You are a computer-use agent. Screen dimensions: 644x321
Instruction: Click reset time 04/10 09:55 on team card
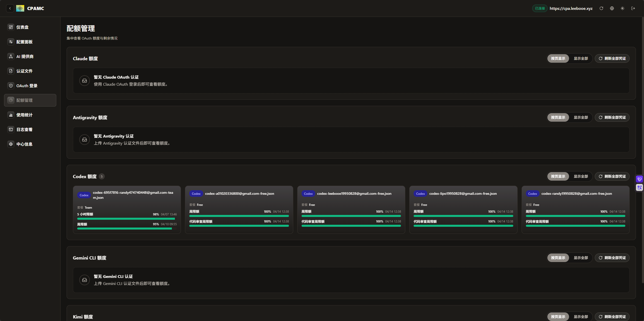169,224
